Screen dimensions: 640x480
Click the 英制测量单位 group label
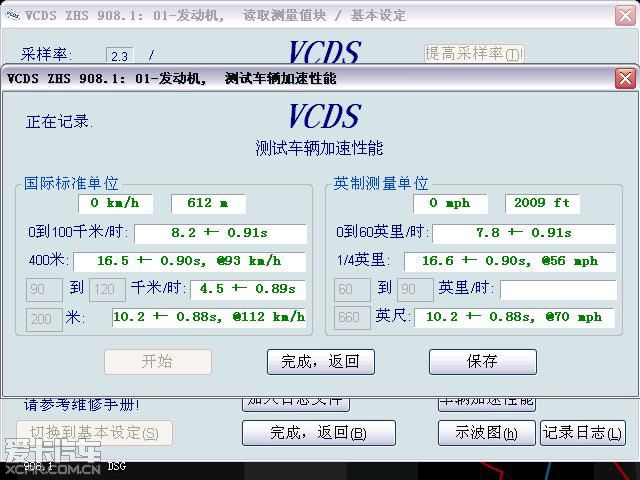click(x=381, y=184)
